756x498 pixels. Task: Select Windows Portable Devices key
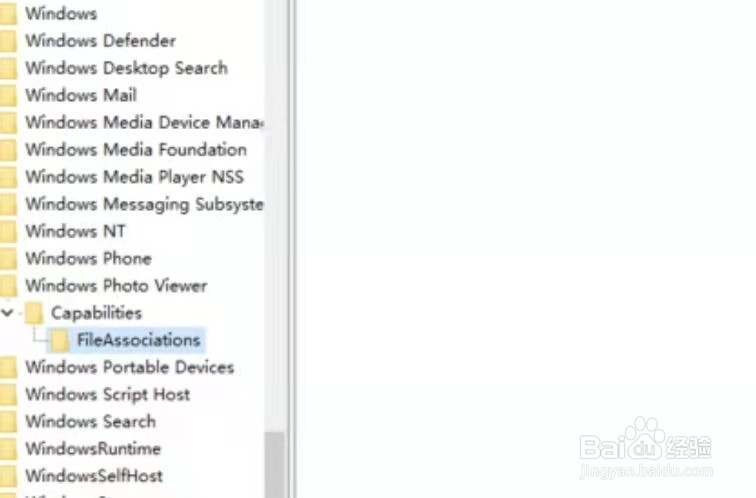click(130, 367)
